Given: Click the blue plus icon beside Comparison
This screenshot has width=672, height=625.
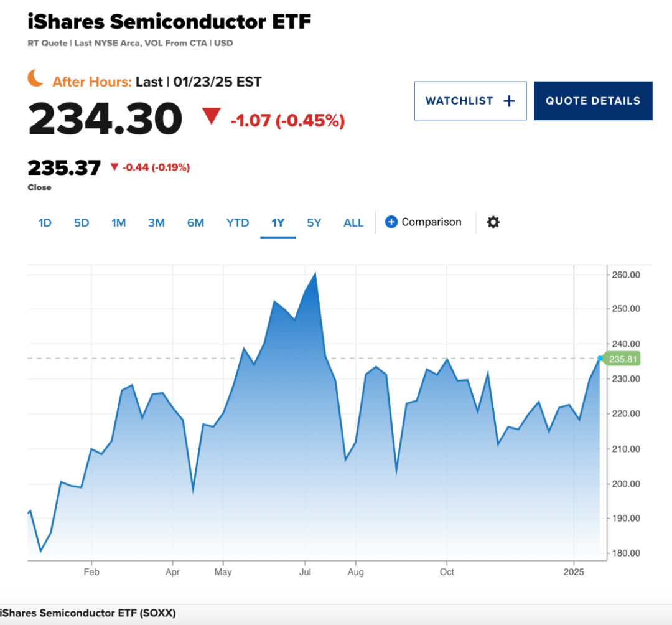Looking at the screenshot, I should click(391, 222).
